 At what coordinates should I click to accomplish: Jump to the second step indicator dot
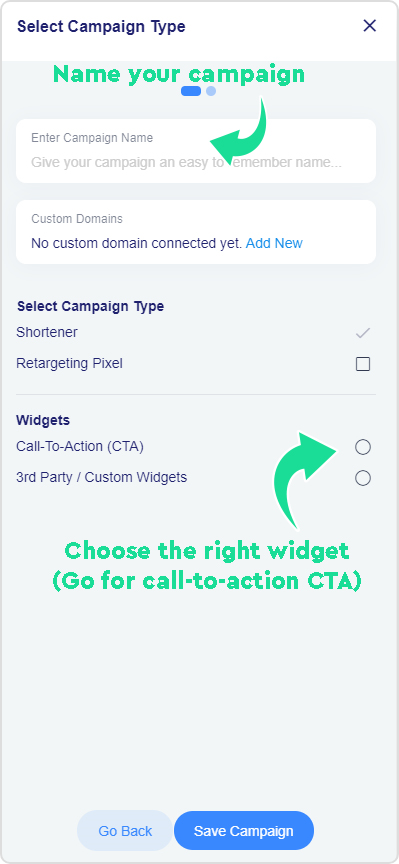tap(211, 91)
